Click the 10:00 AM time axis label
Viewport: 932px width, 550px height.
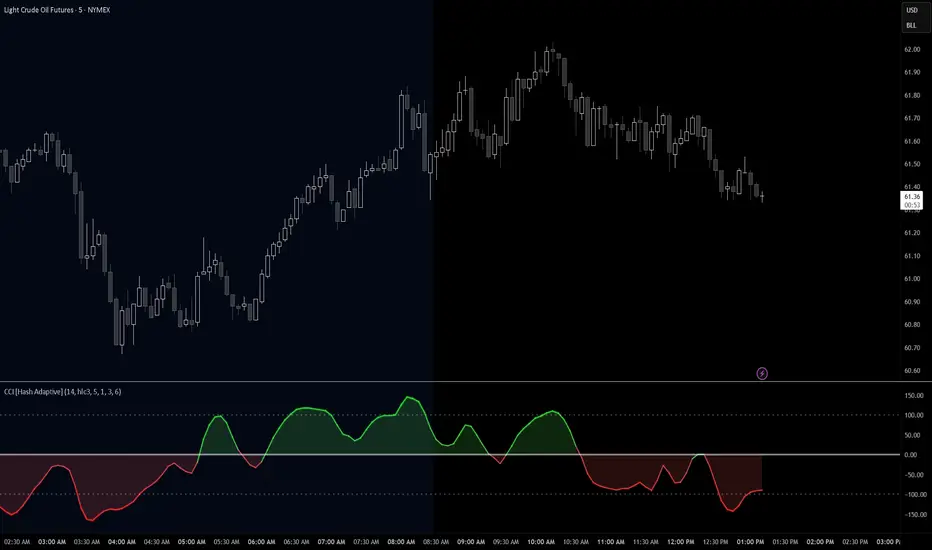[x=541, y=542]
